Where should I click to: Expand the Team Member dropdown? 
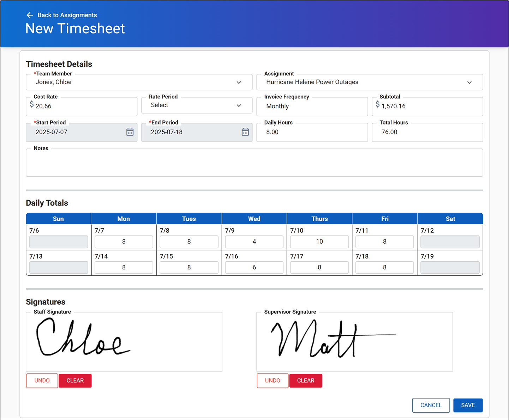[239, 82]
